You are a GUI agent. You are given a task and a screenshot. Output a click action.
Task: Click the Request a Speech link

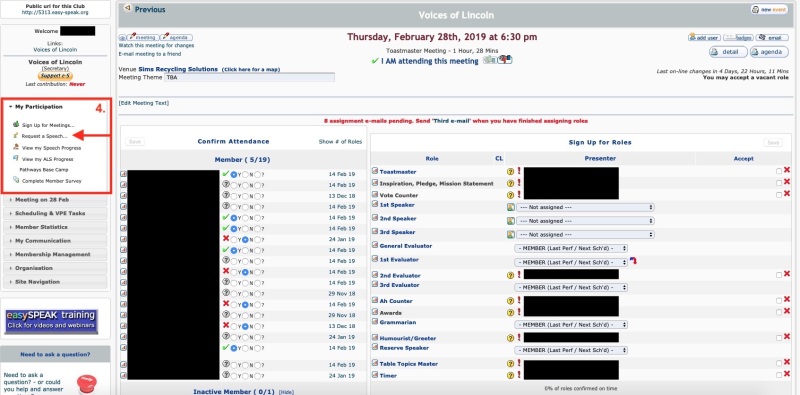pyautogui.click(x=44, y=136)
